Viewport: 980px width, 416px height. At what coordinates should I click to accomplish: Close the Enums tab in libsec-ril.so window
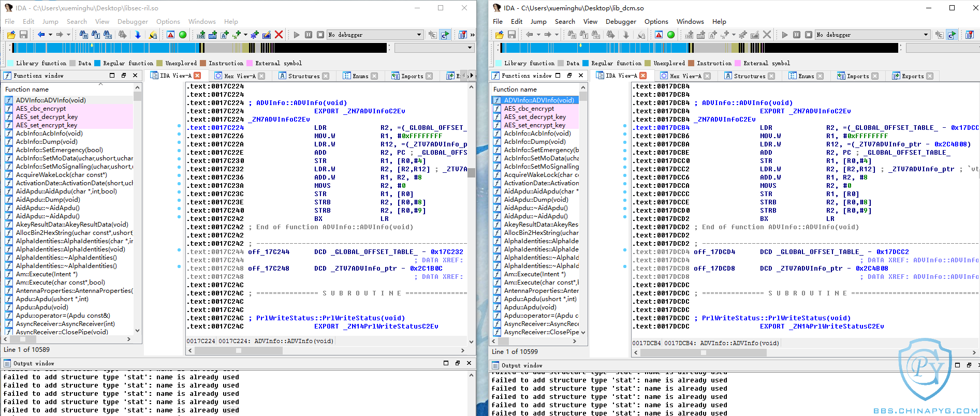pos(374,76)
